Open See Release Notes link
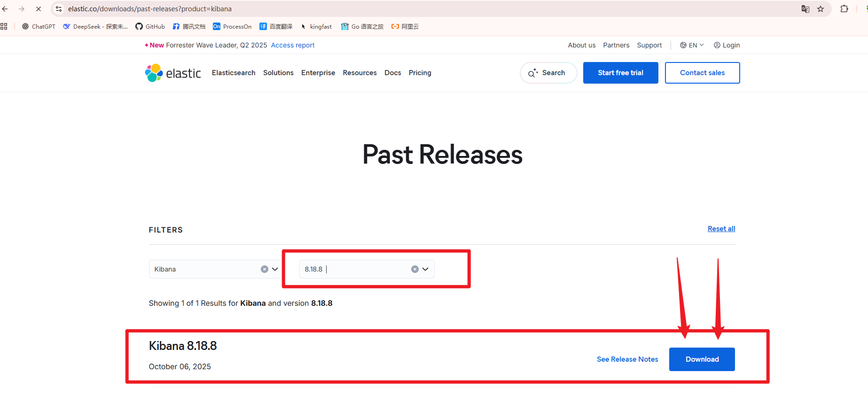 (627, 359)
